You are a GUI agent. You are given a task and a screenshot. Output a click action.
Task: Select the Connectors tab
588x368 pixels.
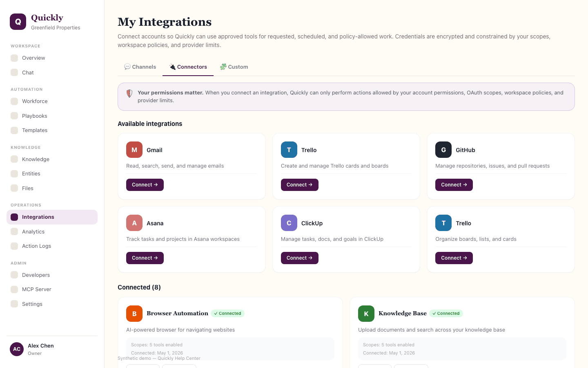pyautogui.click(x=188, y=67)
